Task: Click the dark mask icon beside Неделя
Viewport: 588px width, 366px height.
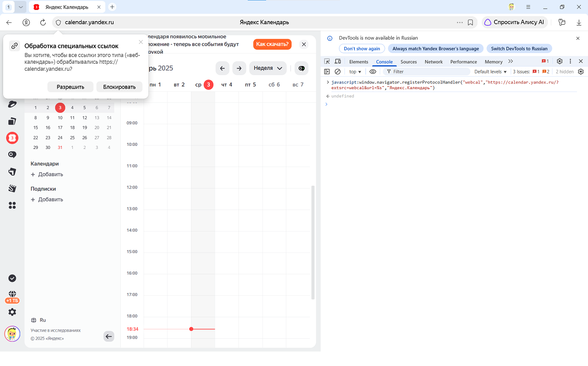Action: click(302, 68)
